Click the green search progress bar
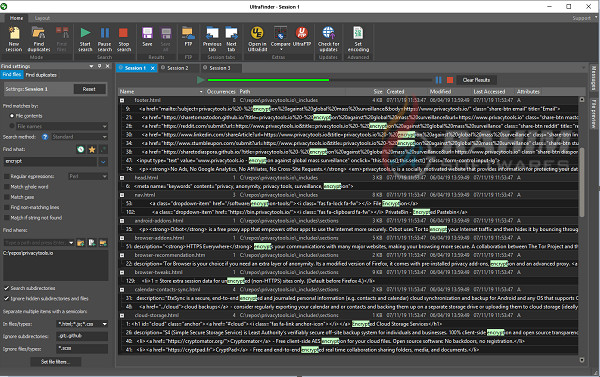 click(268, 80)
